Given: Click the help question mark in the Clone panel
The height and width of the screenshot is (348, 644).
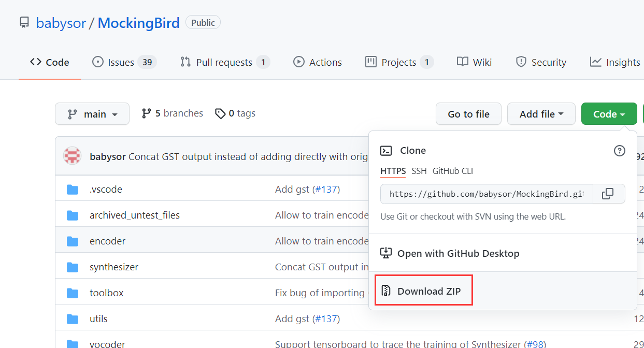Looking at the screenshot, I should 619,151.
